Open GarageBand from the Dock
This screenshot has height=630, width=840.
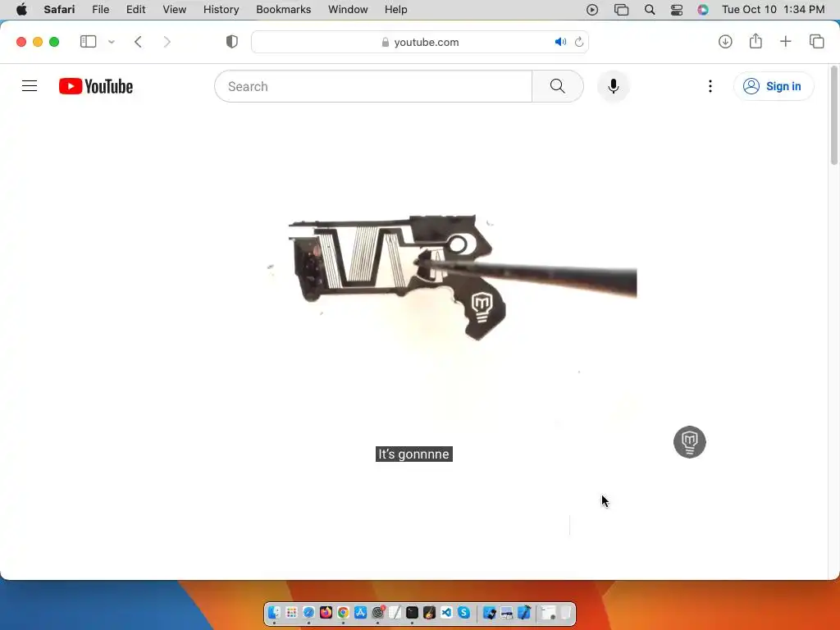tap(429, 612)
